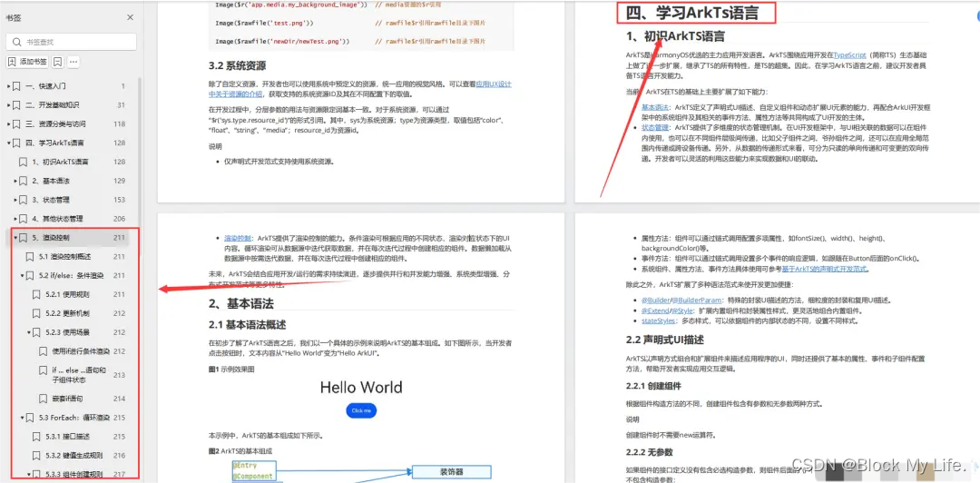Click bookmark icon of 4、其他状态管理

click(x=23, y=219)
